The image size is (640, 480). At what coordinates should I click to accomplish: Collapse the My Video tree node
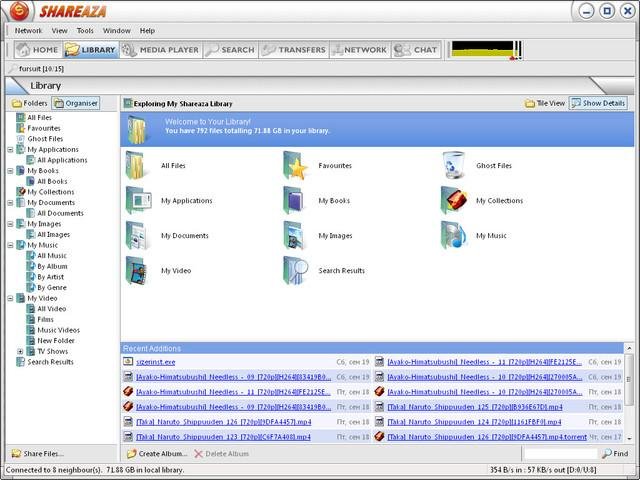[10, 298]
